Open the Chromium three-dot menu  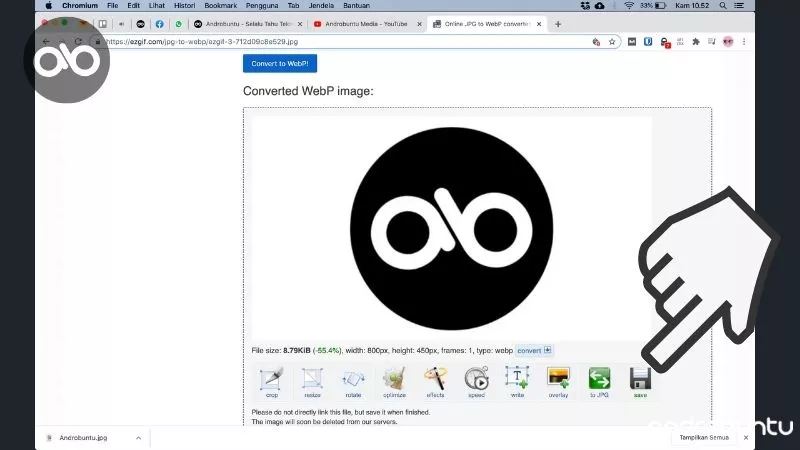tap(744, 42)
